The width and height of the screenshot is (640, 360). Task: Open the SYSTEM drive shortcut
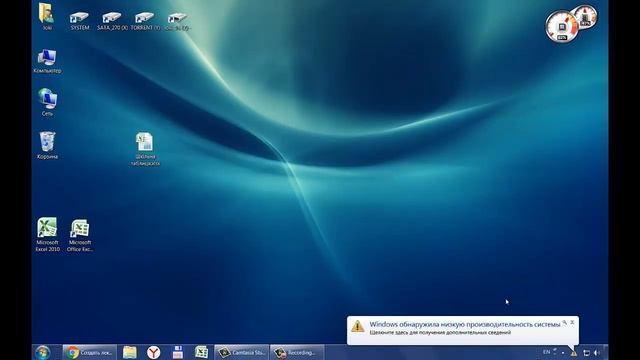point(80,21)
